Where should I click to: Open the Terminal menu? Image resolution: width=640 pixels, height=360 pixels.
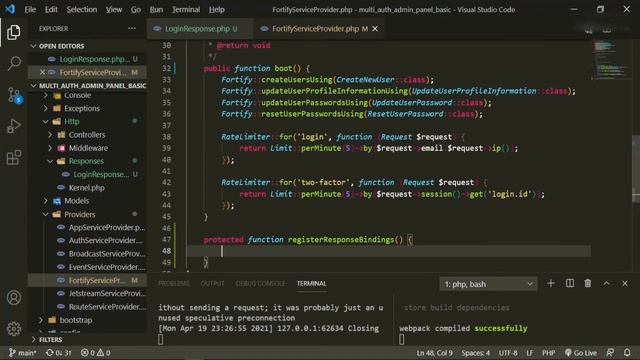pos(186,9)
